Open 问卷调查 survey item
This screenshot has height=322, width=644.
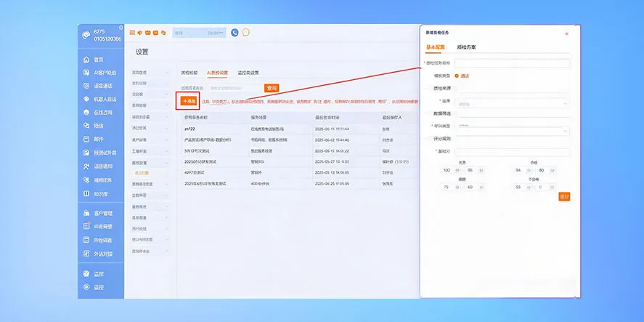(x=98, y=240)
